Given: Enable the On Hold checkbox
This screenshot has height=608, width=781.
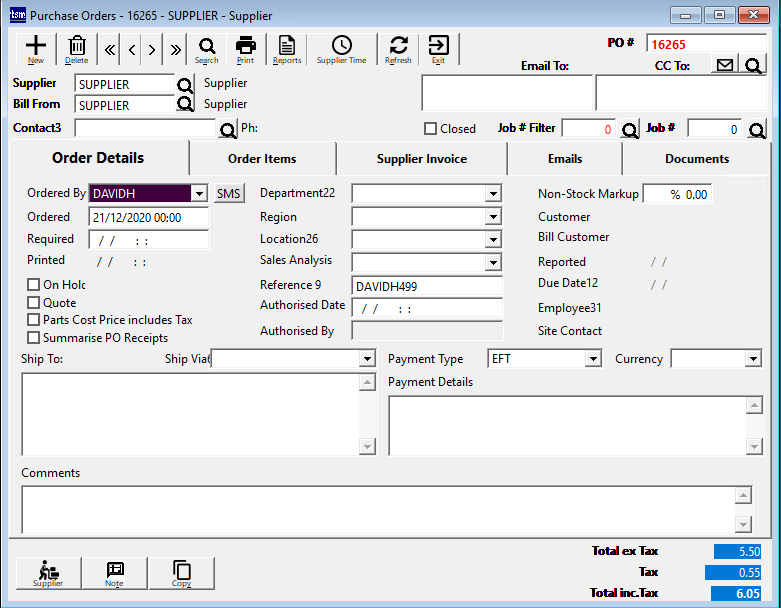Looking at the screenshot, I should click(34, 285).
